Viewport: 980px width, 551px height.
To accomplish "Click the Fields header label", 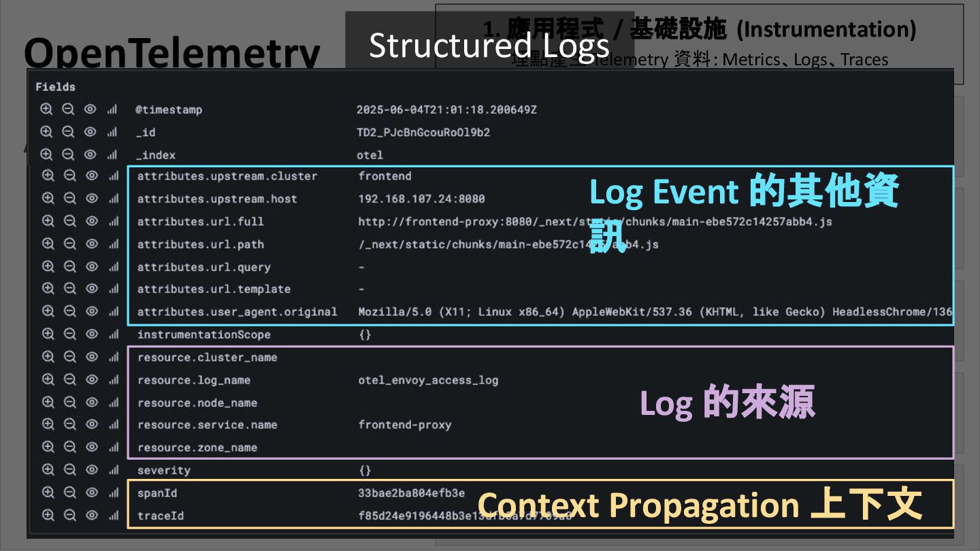I will (56, 87).
